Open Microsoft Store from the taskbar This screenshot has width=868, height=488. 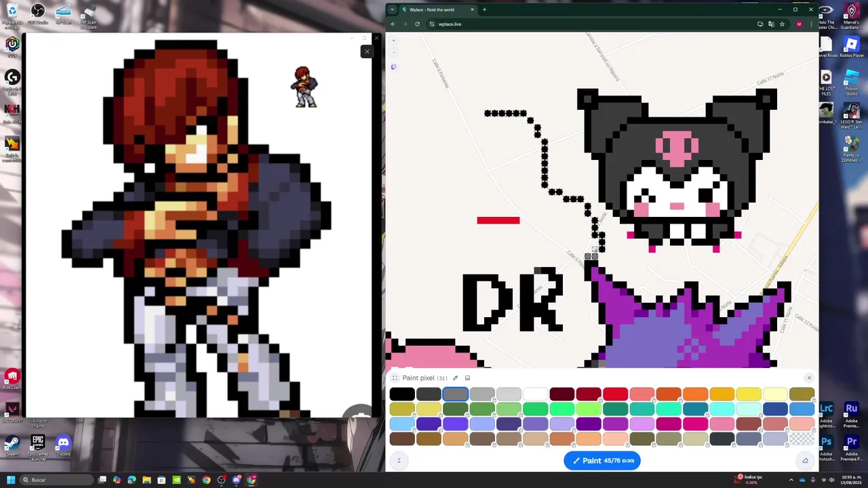tap(161, 480)
